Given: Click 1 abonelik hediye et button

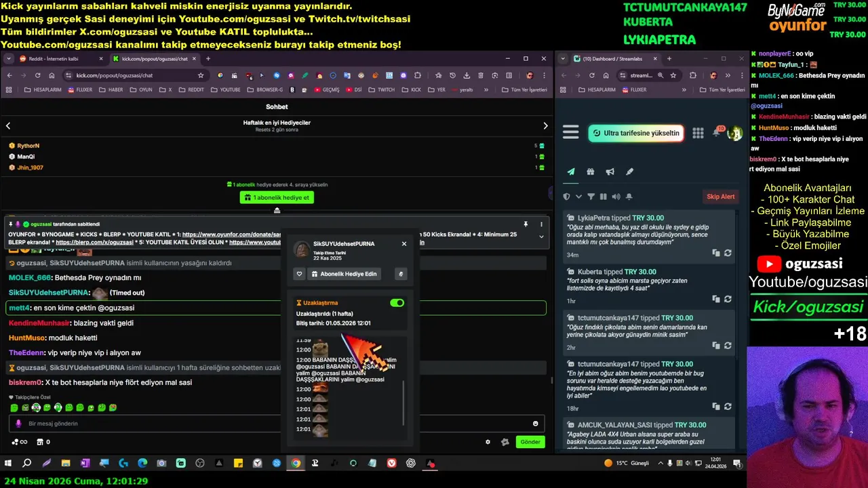Looking at the screenshot, I should point(277,198).
